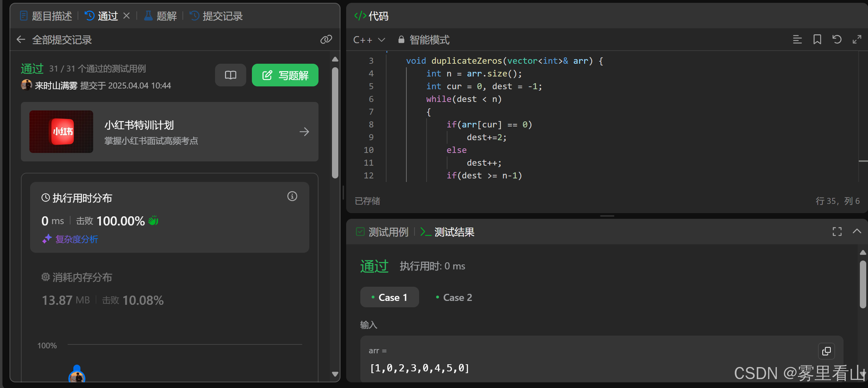Collapse the test result panel chevron

[x=857, y=232]
